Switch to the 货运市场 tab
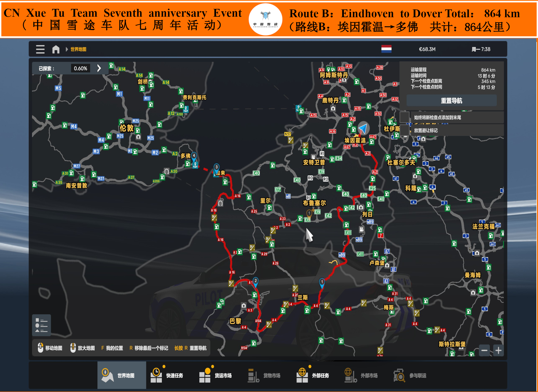 point(219,375)
